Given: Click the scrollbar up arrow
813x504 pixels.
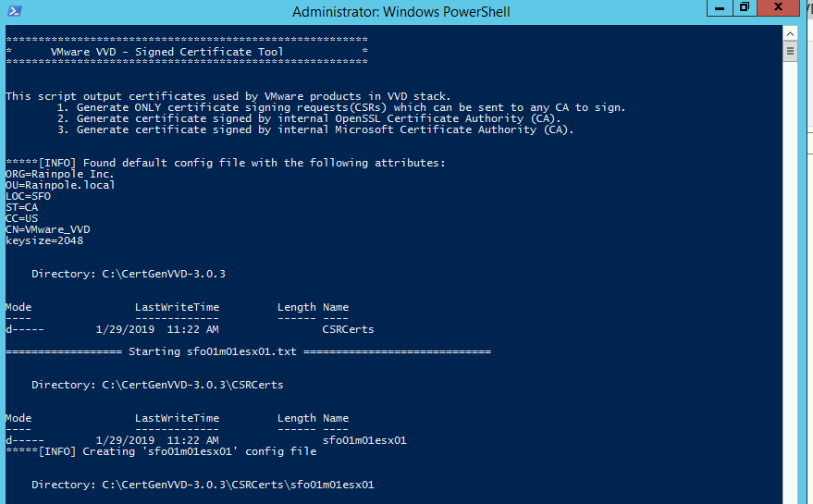Looking at the screenshot, I should point(789,33).
